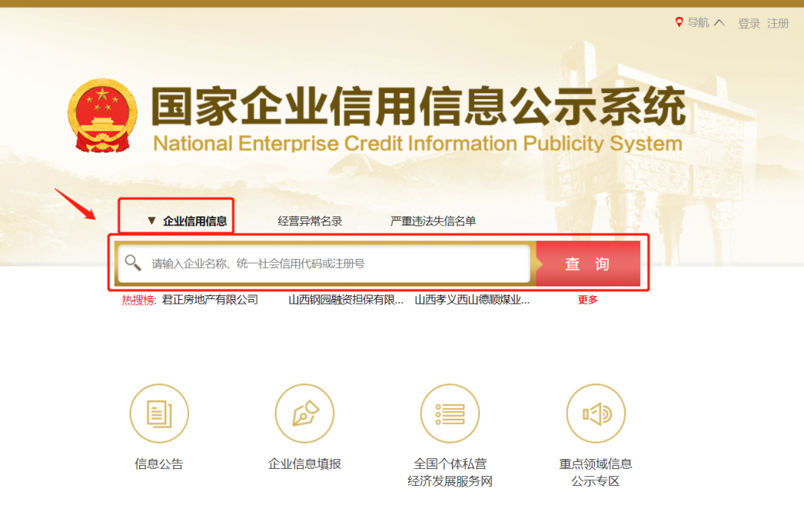Click the 信息公告 document icon
Viewport: 804px width, 532px height.
coord(159,413)
